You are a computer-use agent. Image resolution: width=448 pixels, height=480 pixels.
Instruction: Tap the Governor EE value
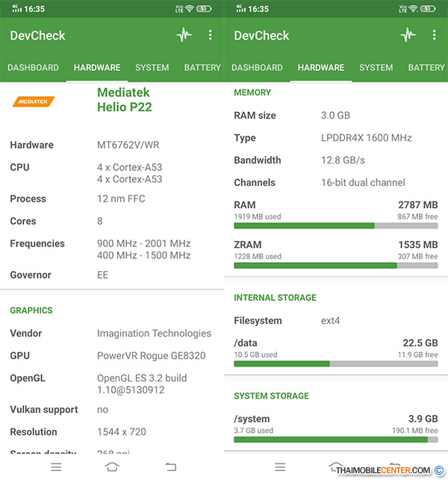click(102, 275)
